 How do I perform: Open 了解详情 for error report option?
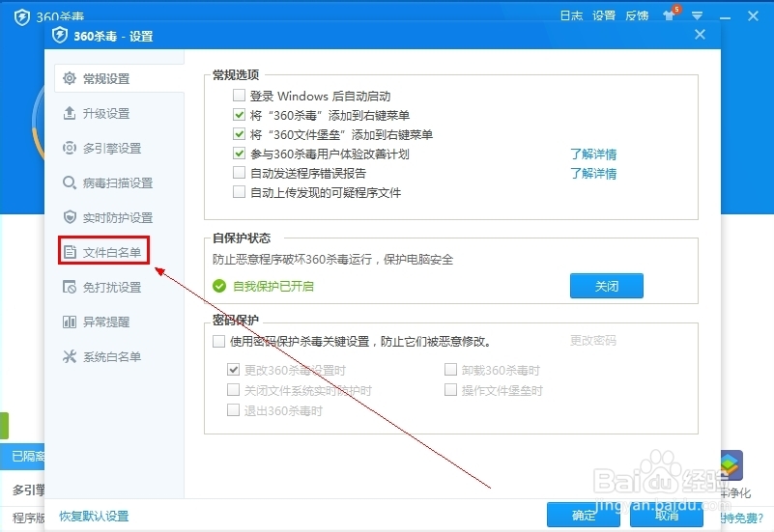click(x=593, y=173)
